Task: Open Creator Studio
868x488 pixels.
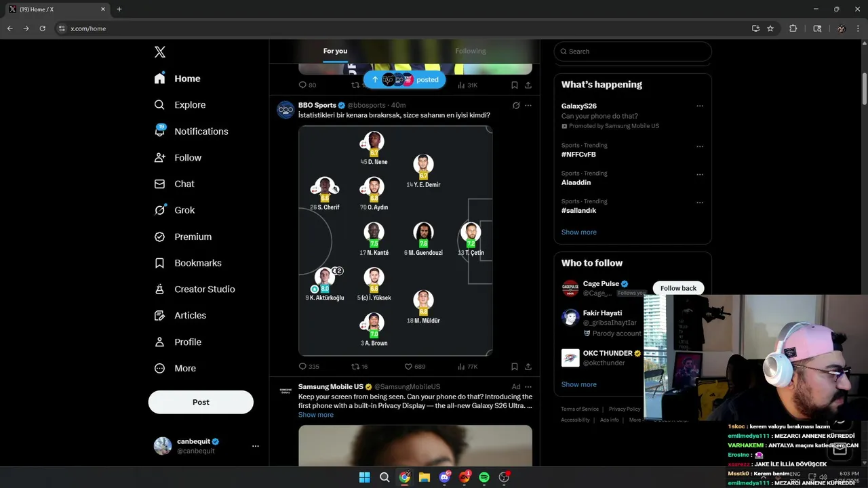Action: 195,289
